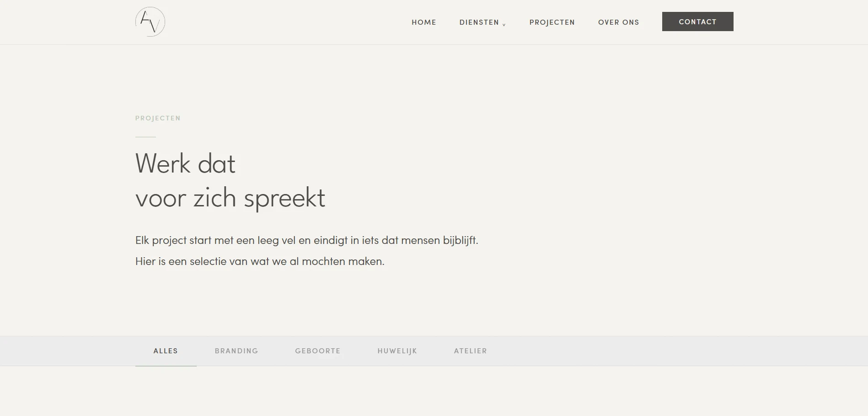Expand the Diensten dropdown menu
Viewport: 868px width, 416px height.
coord(482,22)
